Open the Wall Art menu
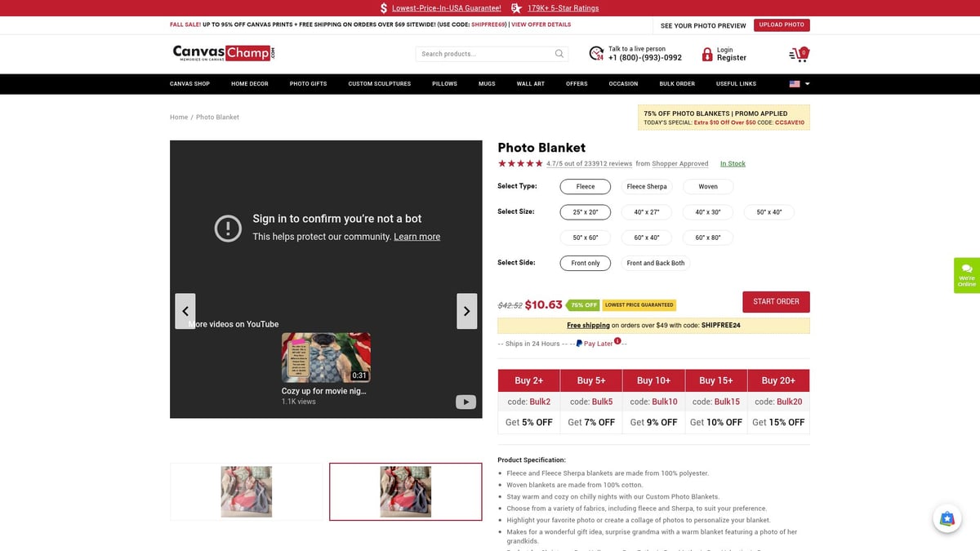 (530, 84)
